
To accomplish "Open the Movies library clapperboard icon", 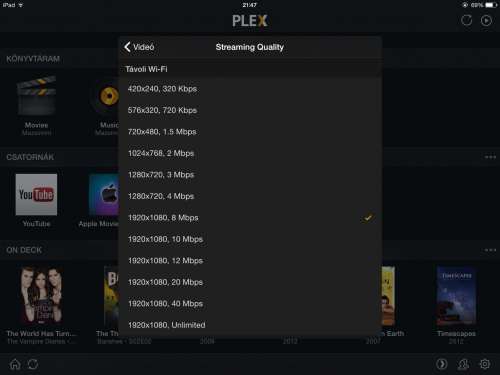I will [x=36, y=96].
